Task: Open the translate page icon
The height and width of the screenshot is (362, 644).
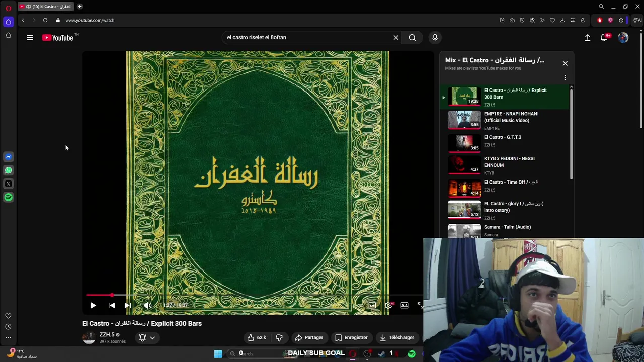Action: [532, 20]
